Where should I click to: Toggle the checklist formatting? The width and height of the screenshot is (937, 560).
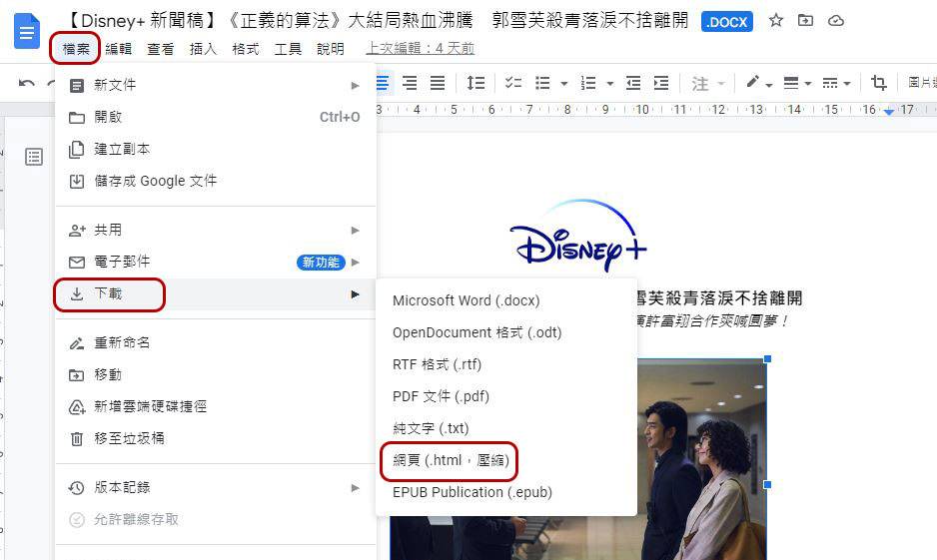513,84
